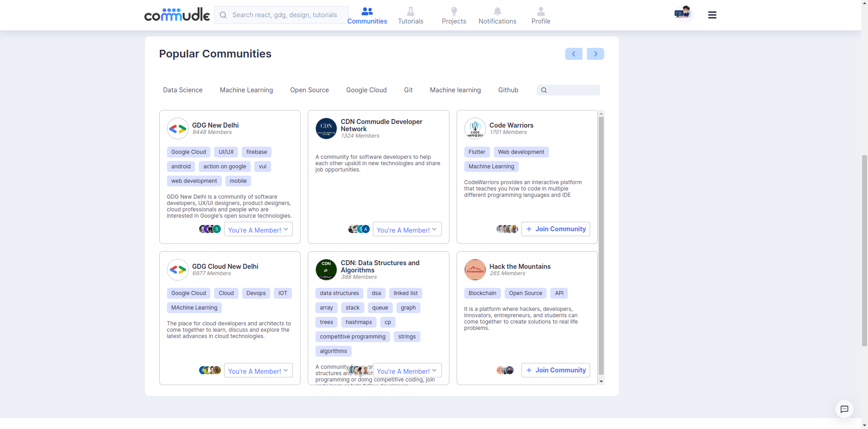Select the Machine Learning filter tab
The image size is (868, 429).
coord(246,90)
